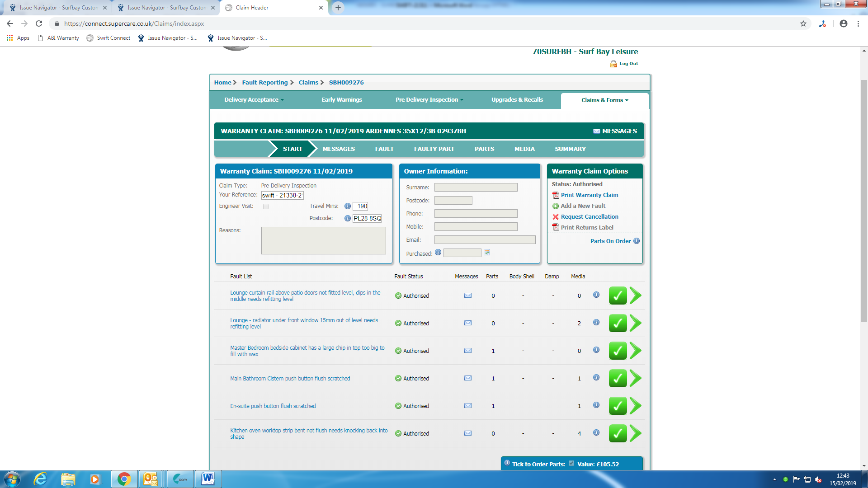Click Parts On Order info icon
868x488 pixels.
(x=637, y=241)
